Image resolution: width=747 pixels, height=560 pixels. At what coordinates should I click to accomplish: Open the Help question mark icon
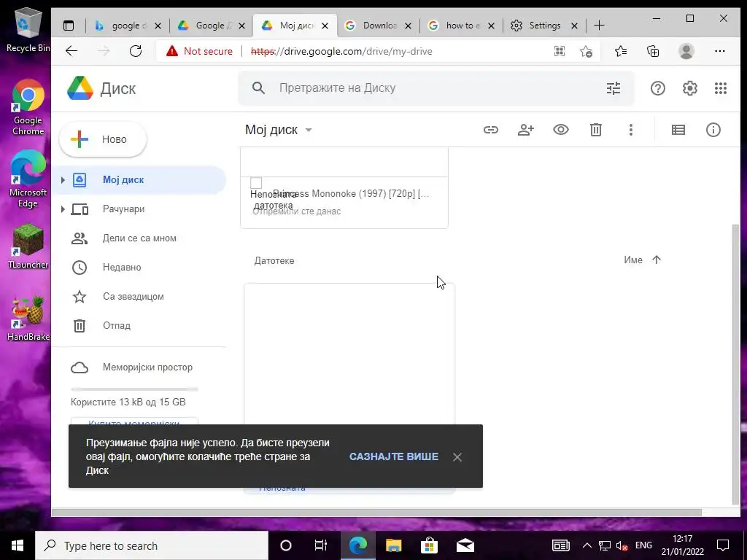[657, 88]
